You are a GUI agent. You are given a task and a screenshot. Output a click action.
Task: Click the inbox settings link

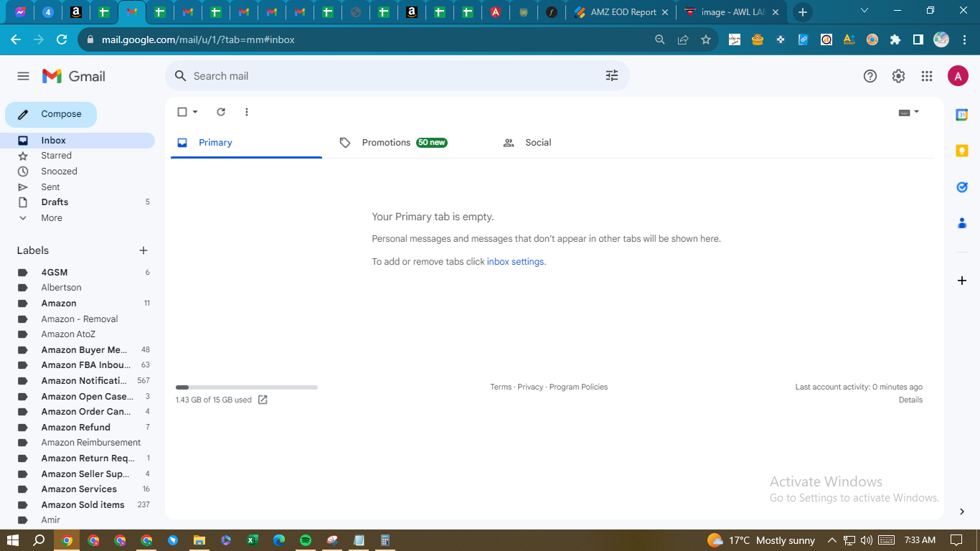[x=515, y=262]
